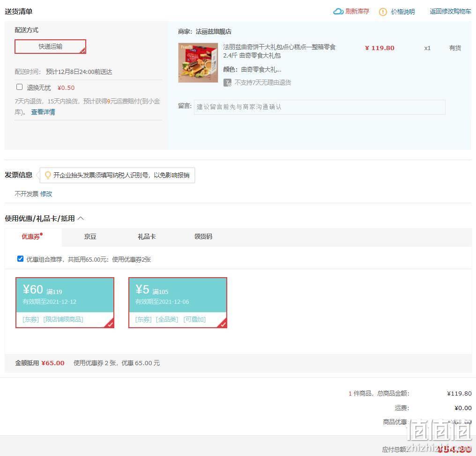Screen dimensions: 476x456
Task: Deselect the ¥60 满119 coupon
Action: 65,302
